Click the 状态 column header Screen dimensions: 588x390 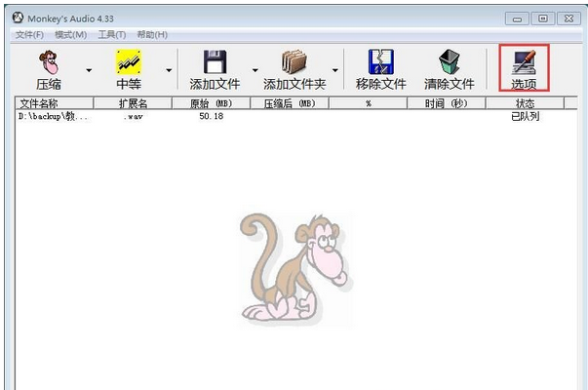[x=524, y=103]
